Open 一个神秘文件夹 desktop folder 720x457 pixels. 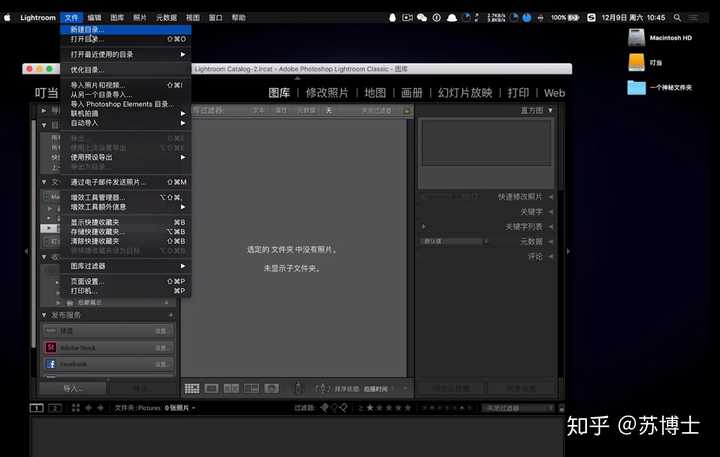pos(636,87)
